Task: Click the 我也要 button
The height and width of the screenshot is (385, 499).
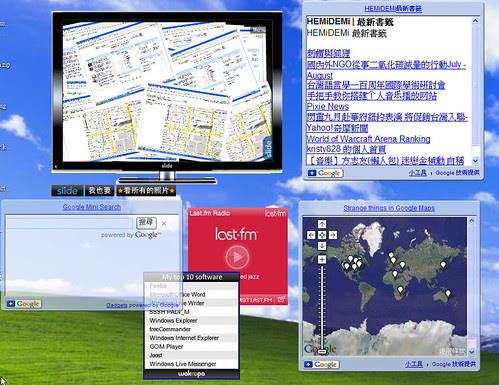Action: tap(100, 191)
